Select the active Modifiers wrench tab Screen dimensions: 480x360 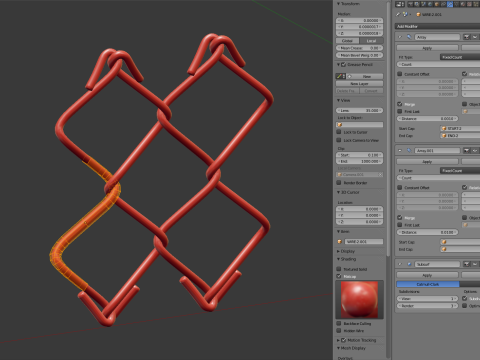(x=450, y=4)
